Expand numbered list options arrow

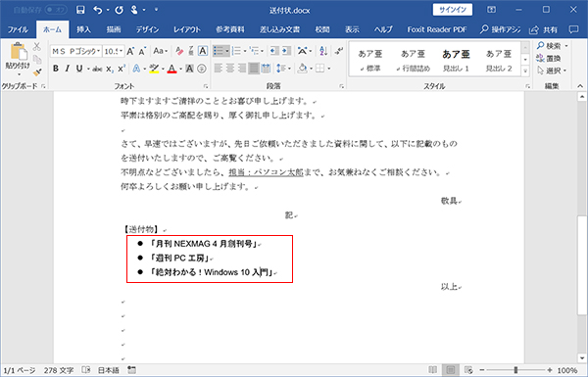[245, 51]
